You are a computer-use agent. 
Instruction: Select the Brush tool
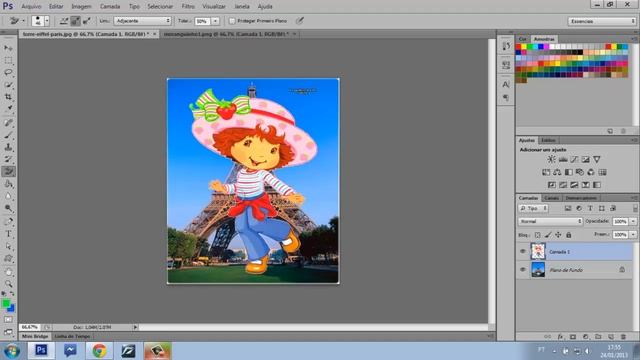tap(8, 135)
